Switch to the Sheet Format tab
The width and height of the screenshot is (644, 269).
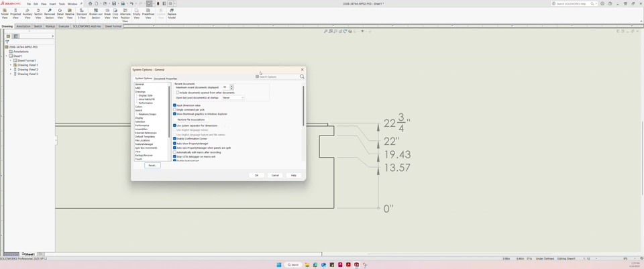point(113,26)
